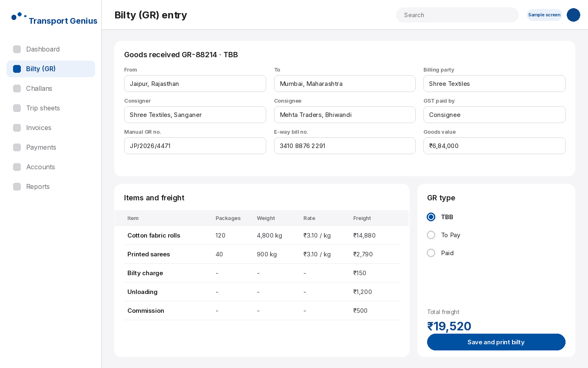This screenshot has height=368, width=588.
Task: Navigate to Invoices label
Action: coord(39,128)
